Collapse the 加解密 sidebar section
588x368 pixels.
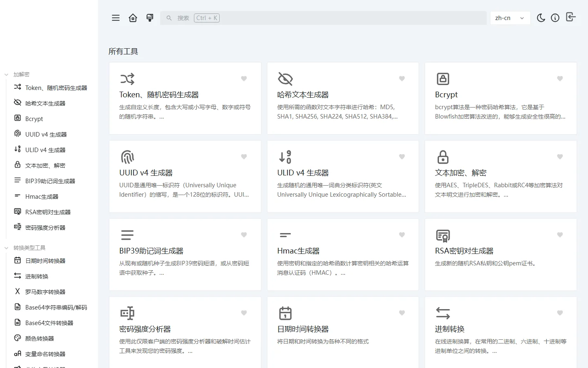pyautogui.click(x=18, y=74)
